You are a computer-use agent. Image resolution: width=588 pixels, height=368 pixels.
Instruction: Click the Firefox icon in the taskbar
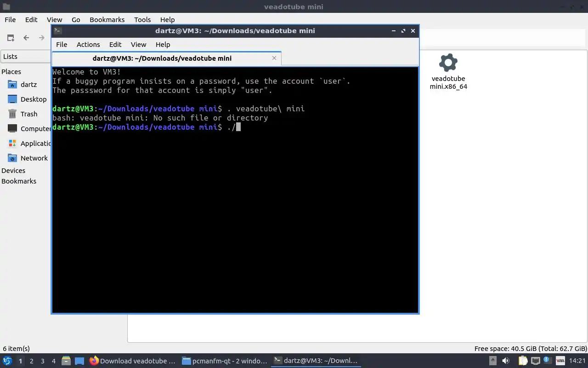[94, 361]
